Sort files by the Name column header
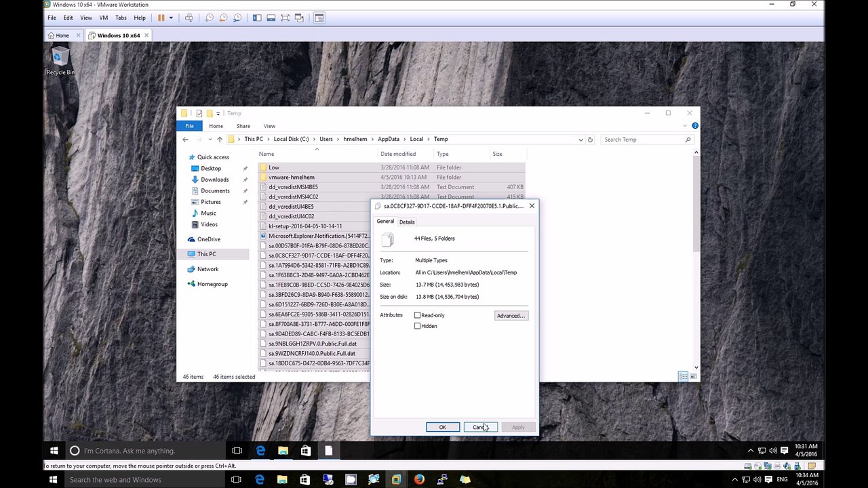 tap(317, 154)
